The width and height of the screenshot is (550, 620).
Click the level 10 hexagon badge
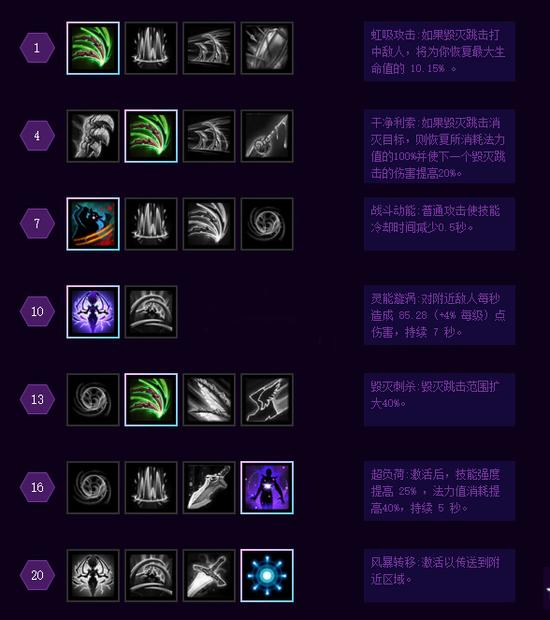pyautogui.click(x=37, y=312)
